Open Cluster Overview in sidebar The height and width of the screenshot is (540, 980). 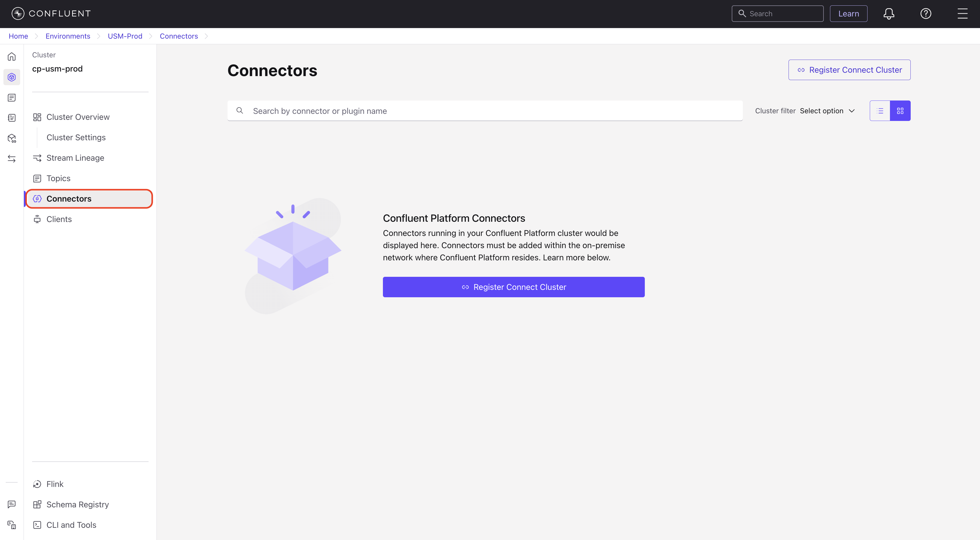78,117
